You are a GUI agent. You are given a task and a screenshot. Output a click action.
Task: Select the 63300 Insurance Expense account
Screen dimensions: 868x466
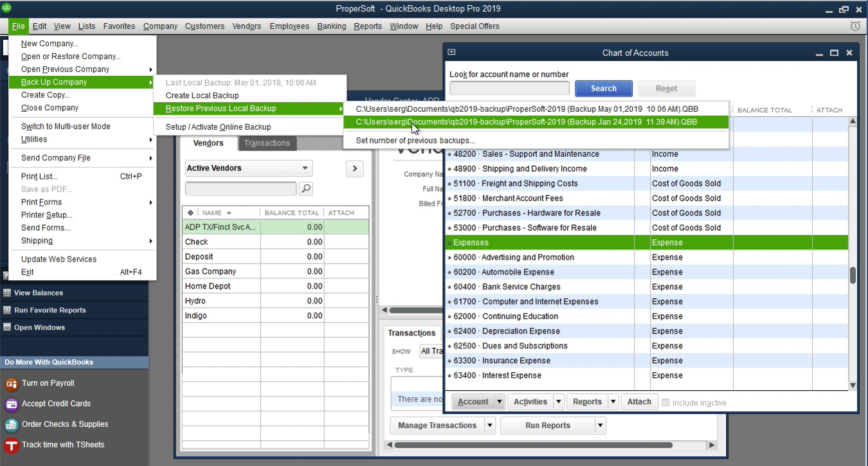[x=646, y=361]
